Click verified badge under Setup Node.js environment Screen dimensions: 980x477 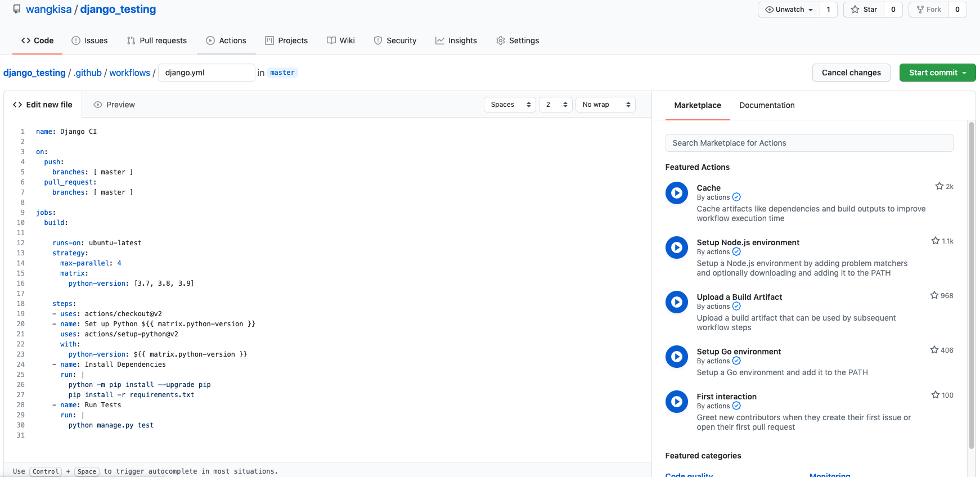click(736, 251)
